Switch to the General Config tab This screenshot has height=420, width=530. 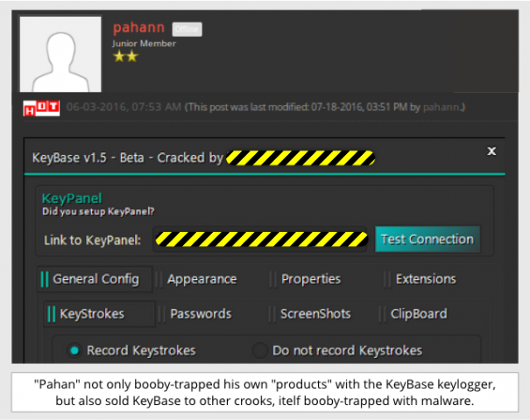click(95, 279)
